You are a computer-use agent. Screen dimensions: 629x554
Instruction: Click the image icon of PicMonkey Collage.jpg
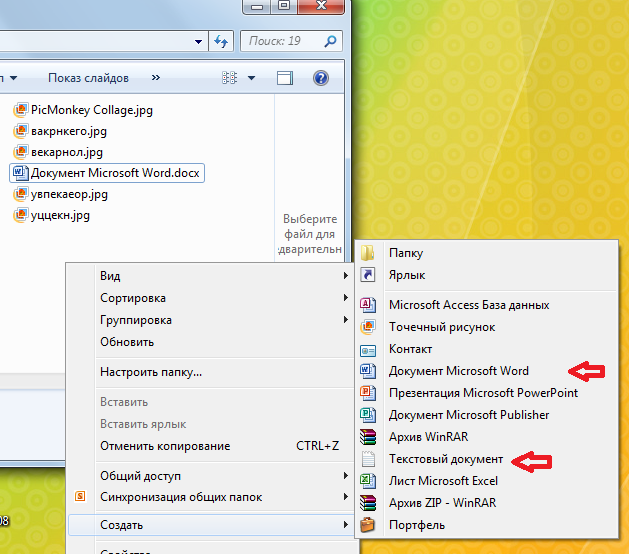21,110
